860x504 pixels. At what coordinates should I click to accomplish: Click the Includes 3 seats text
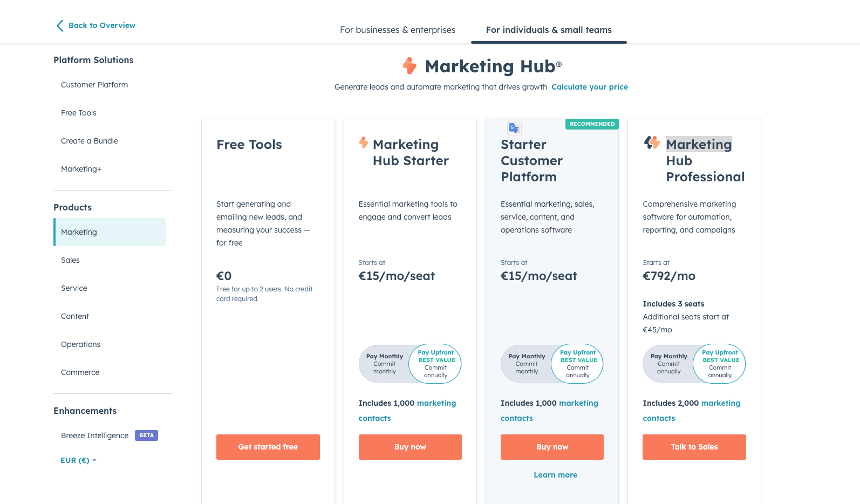point(673,304)
